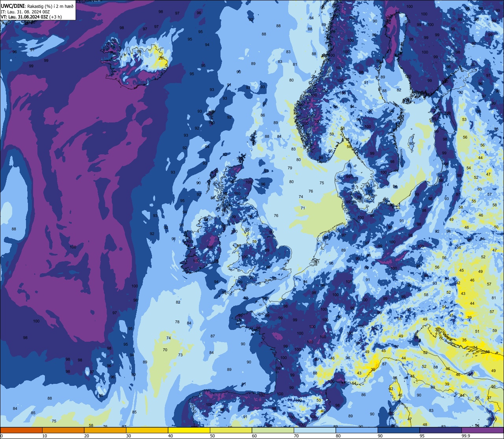Click the '71' humidity value in the North Sea
The height and width of the screenshot is (439, 504).
[303, 208]
